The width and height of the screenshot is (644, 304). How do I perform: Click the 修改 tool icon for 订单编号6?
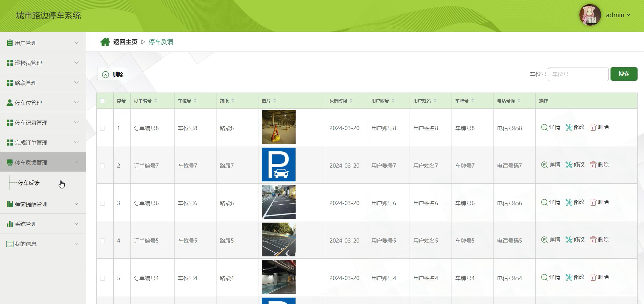coord(569,202)
